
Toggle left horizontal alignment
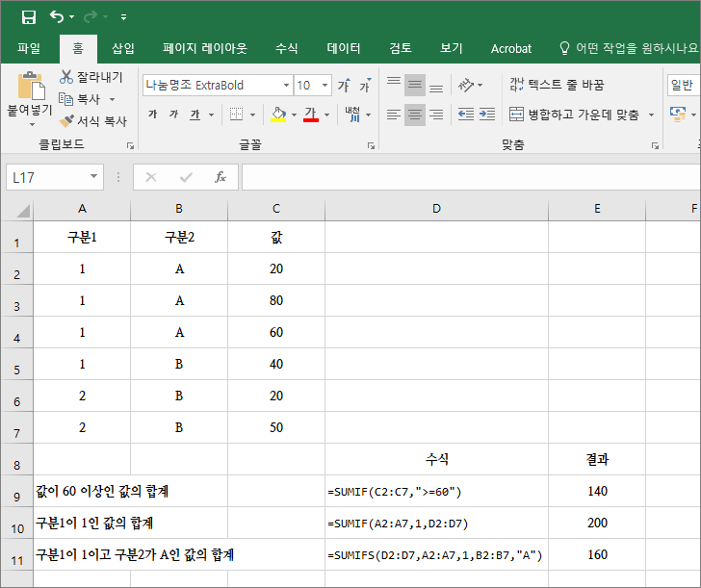[x=394, y=115]
